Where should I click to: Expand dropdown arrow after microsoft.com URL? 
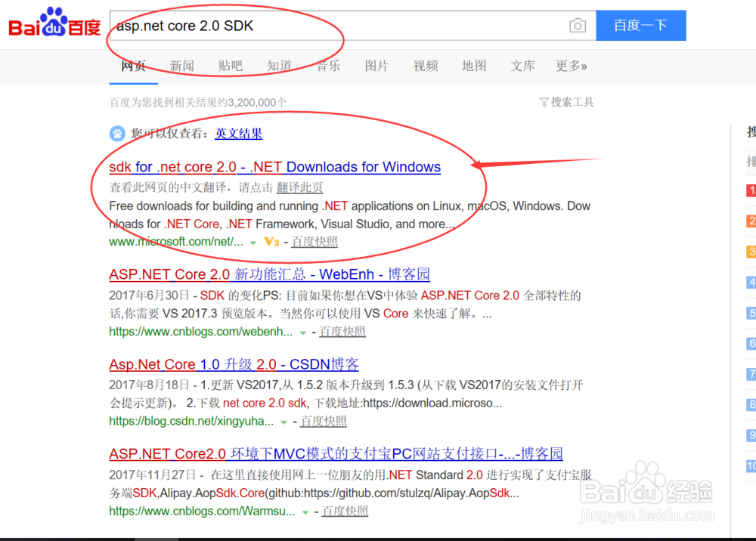253,243
